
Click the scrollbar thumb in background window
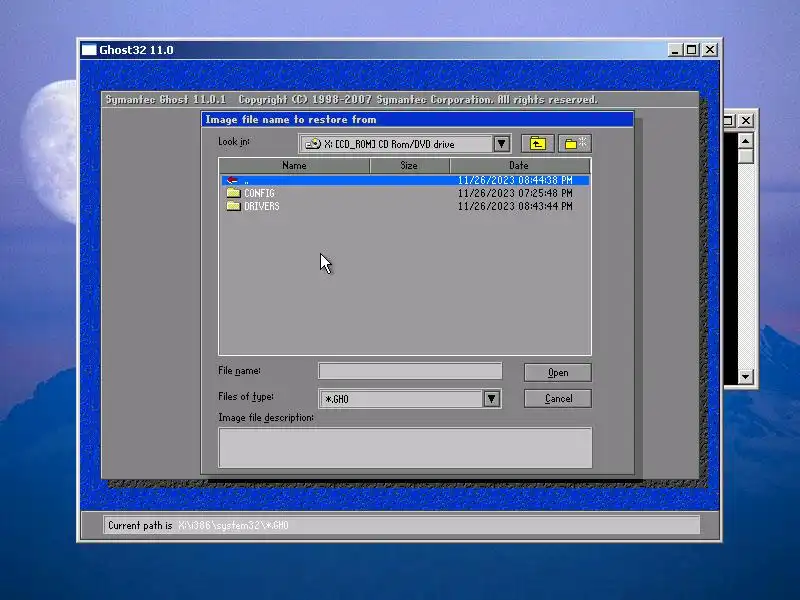tap(745, 156)
